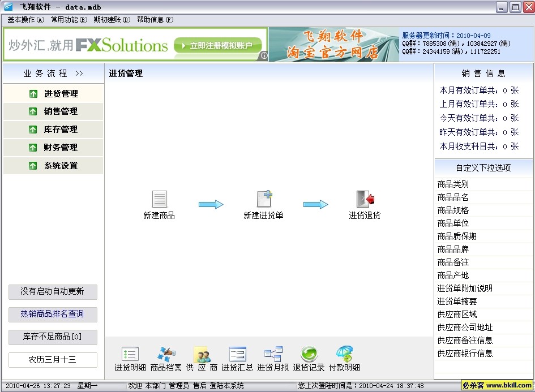Click green arrow icon beside 财务管理
535x392 pixels.
33,148
